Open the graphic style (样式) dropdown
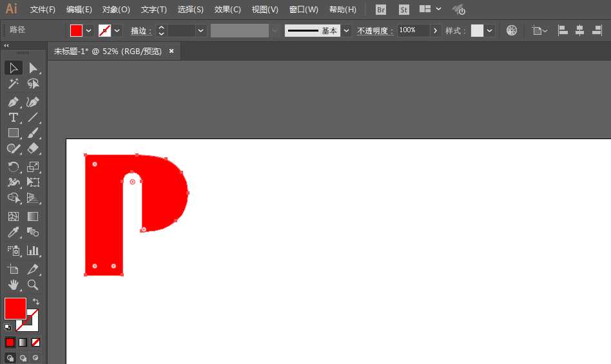This screenshot has width=611, height=364. pos(490,30)
